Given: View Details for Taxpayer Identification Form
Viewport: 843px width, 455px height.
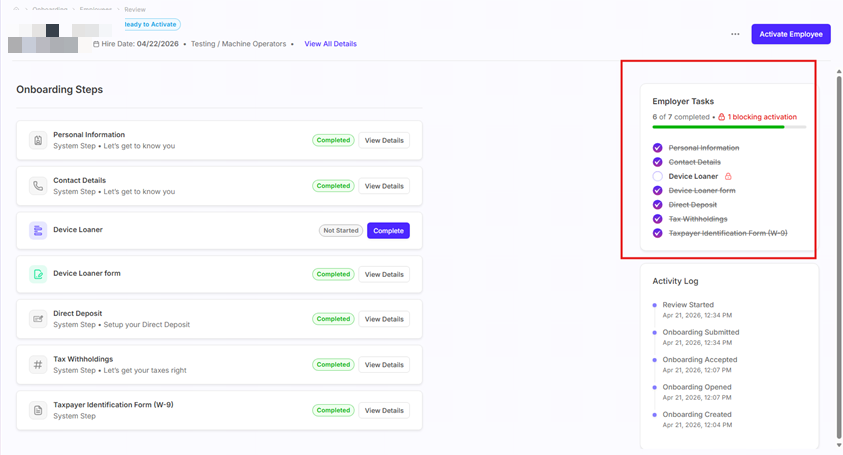Looking at the screenshot, I should 384,410.
